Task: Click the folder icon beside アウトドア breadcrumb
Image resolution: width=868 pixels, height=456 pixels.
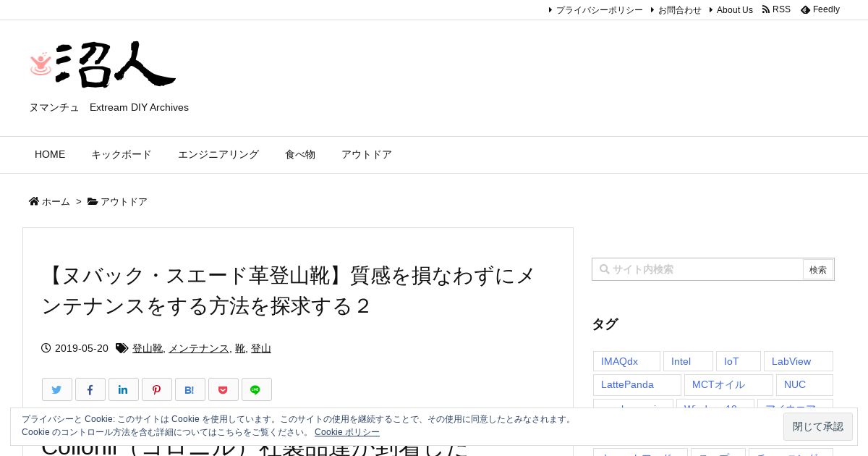Action: coord(93,201)
